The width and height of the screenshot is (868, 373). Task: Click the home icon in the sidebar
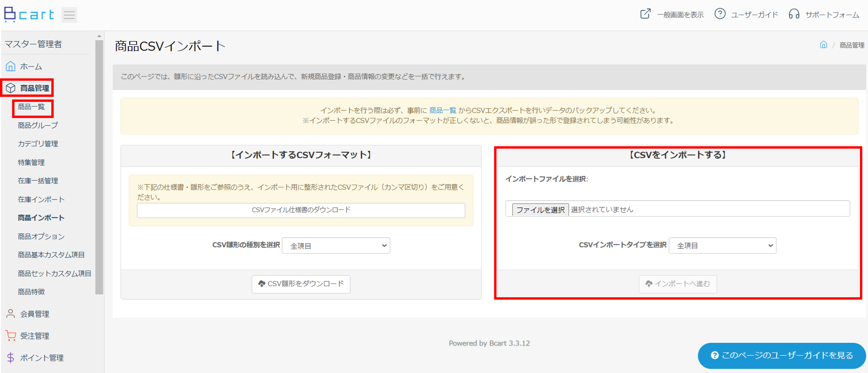[10, 66]
